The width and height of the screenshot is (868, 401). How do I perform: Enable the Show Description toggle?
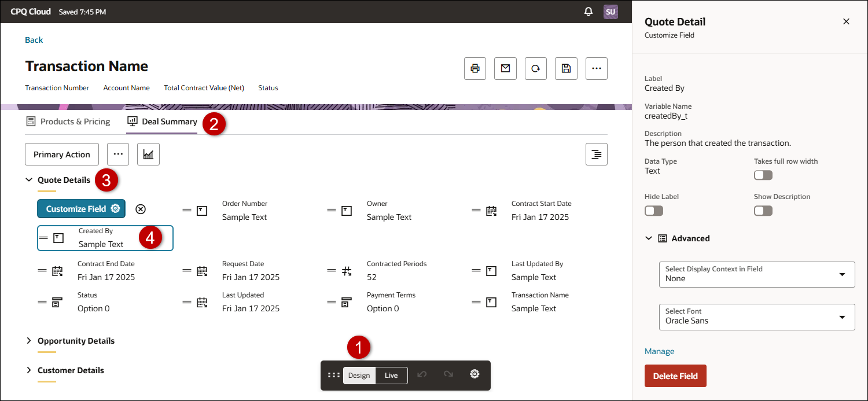click(763, 211)
